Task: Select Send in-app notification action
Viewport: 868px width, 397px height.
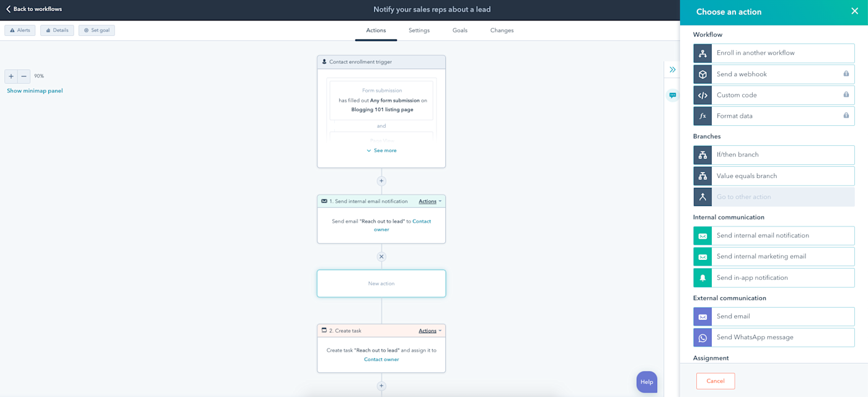Action: [774, 278]
